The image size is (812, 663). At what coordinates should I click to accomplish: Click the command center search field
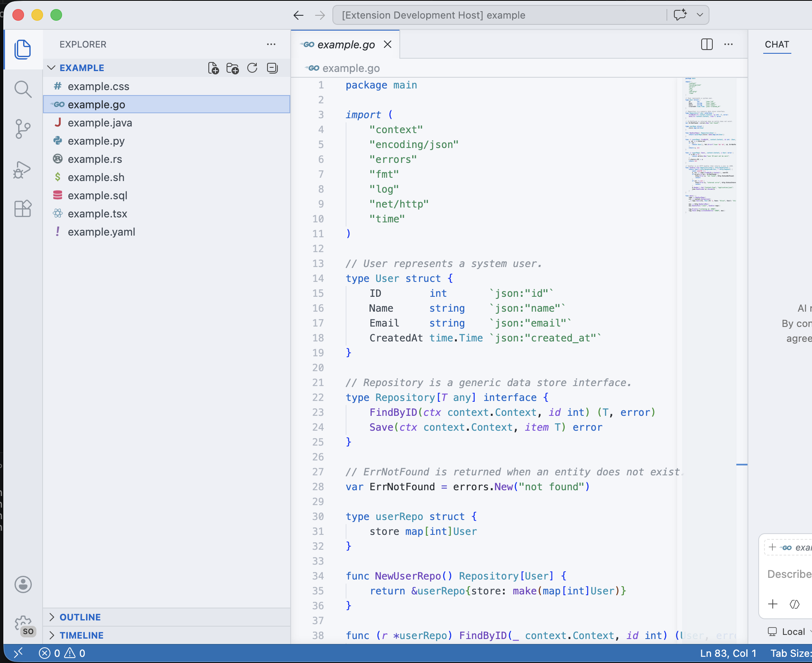[x=500, y=15]
